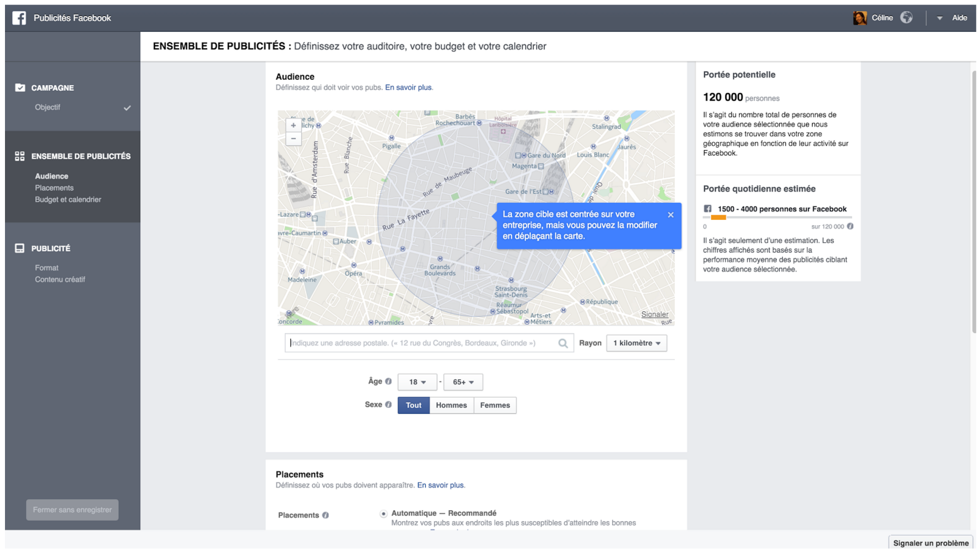This screenshot has height=551, width=980.
Task: Click the Ensemble de publicités grid icon
Action: (20, 156)
